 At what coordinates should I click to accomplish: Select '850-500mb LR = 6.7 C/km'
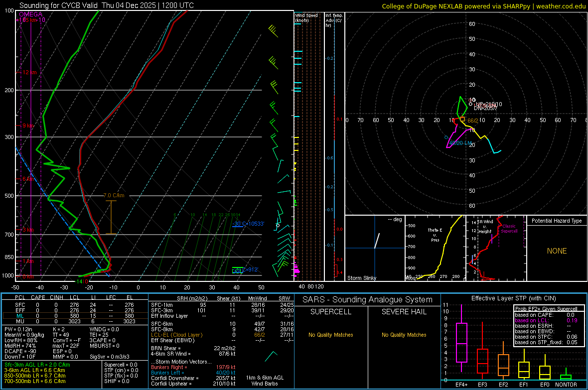[35, 376]
